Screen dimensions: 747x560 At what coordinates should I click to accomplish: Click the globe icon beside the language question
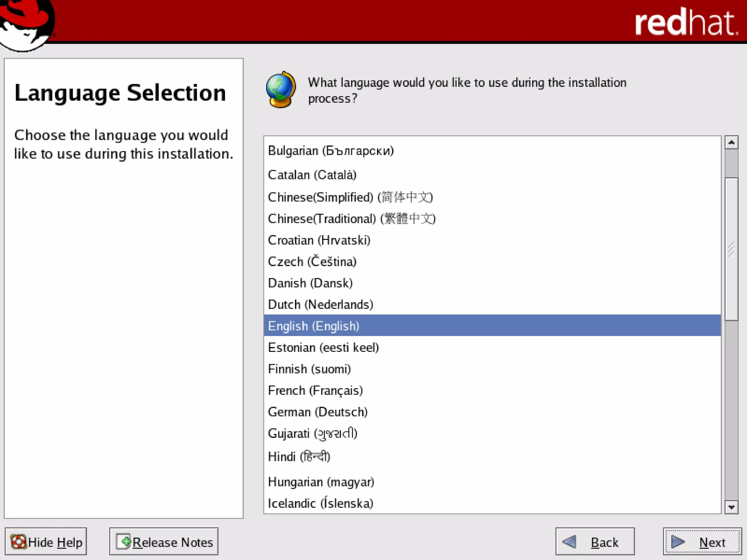280,90
